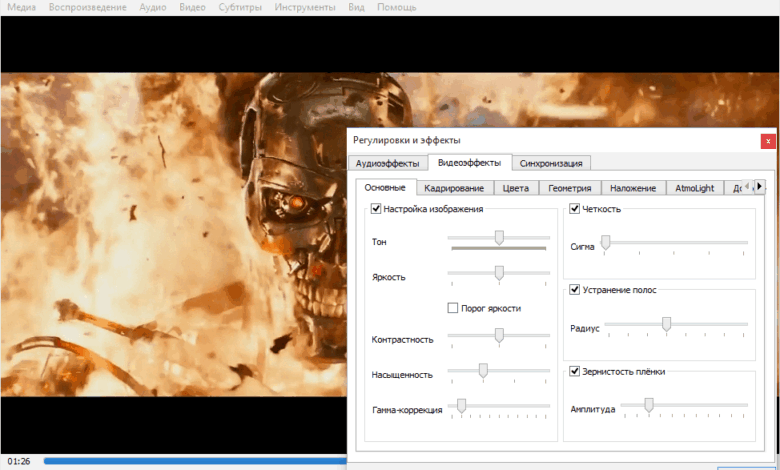Disable the Четкость checkbox
This screenshot has height=470, width=780.
click(575, 209)
